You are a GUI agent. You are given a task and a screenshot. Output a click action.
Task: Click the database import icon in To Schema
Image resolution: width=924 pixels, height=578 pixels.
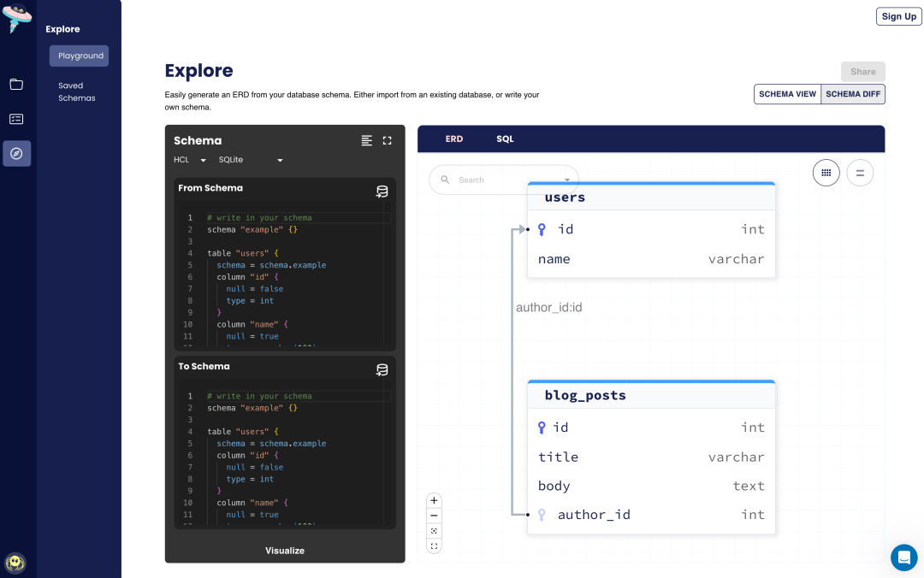[382, 370]
